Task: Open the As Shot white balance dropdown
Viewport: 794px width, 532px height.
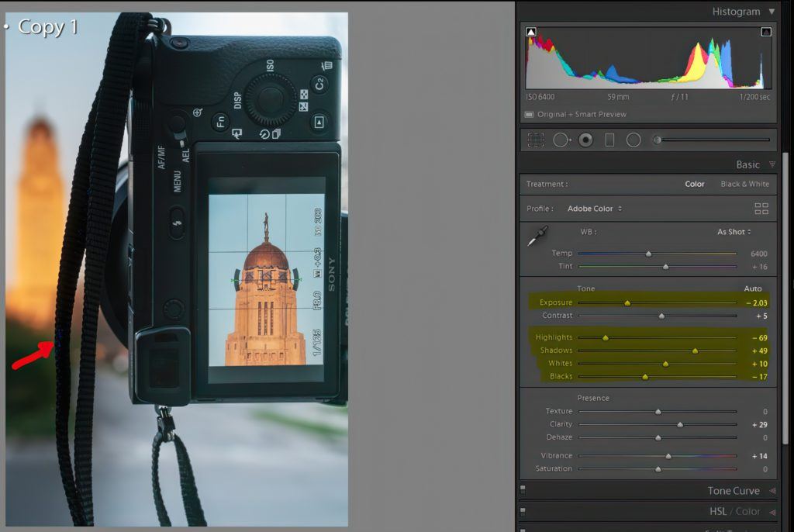Action: (734, 232)
